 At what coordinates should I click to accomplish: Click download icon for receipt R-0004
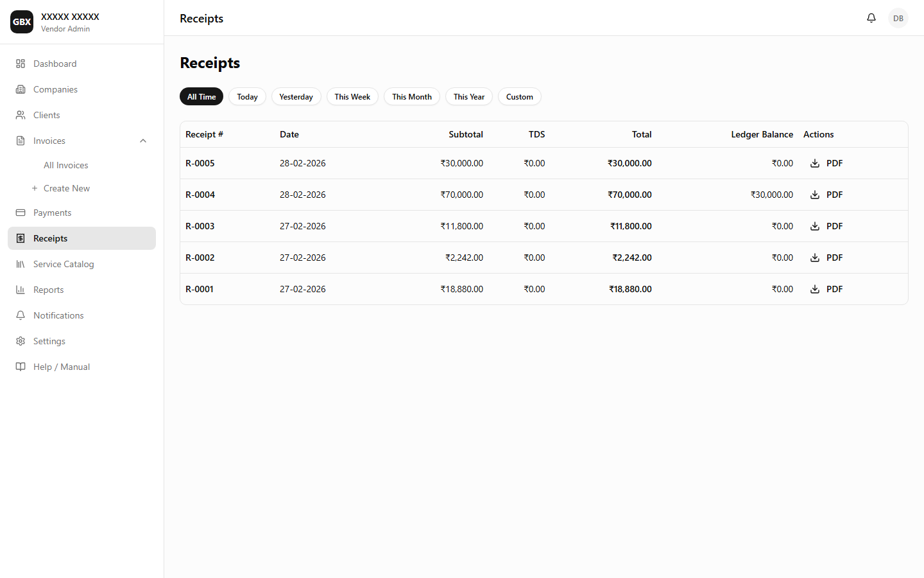coord(815,195)
